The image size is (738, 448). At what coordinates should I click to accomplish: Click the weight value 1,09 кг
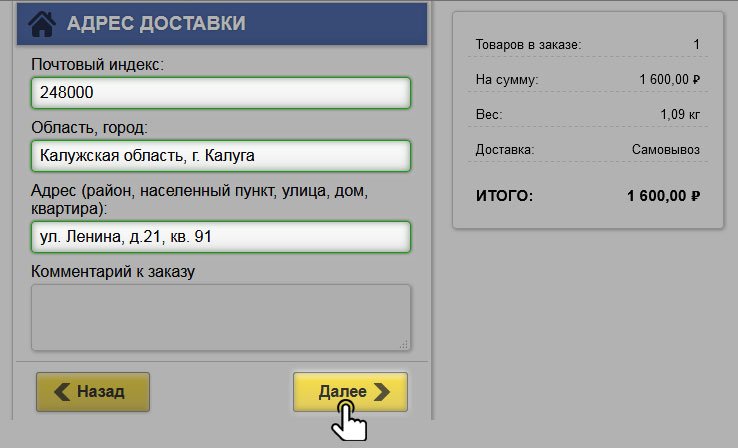(680, 115)
